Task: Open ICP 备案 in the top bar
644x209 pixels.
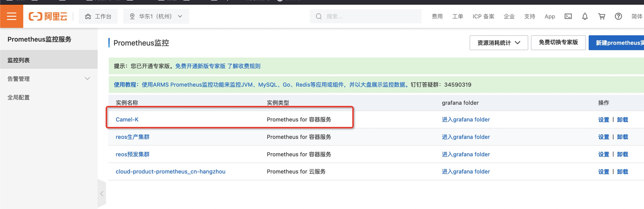Action: [483, 16]
